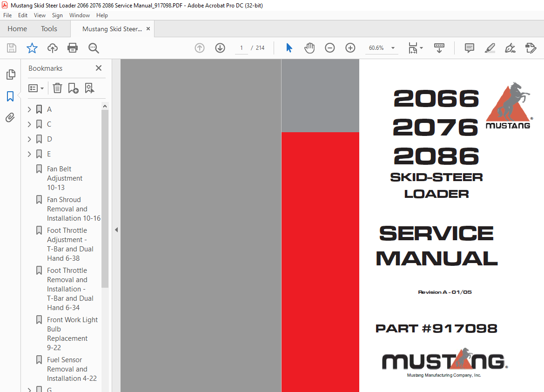This screenshot has height=392, width=544.
Task: Go to next page arrow
Action: pyautogui.click(x=220, y=48)
